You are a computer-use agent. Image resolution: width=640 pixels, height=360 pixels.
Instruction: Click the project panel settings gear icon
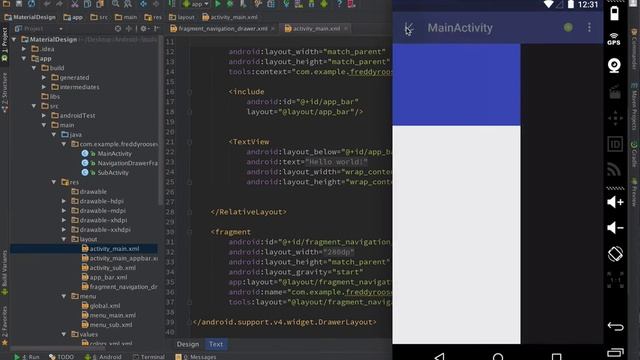tap(143, 29)
